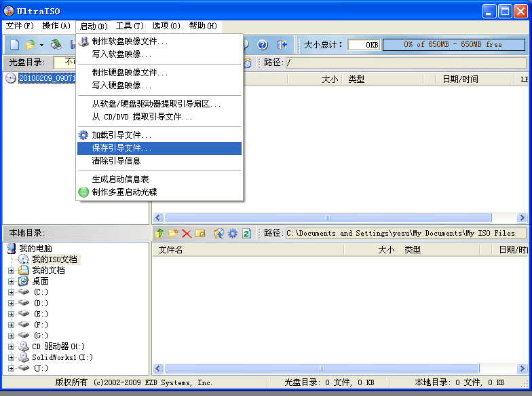Click the blue gear icon in the local toolbar
The image size is (532, 396).
pos(233,234)
